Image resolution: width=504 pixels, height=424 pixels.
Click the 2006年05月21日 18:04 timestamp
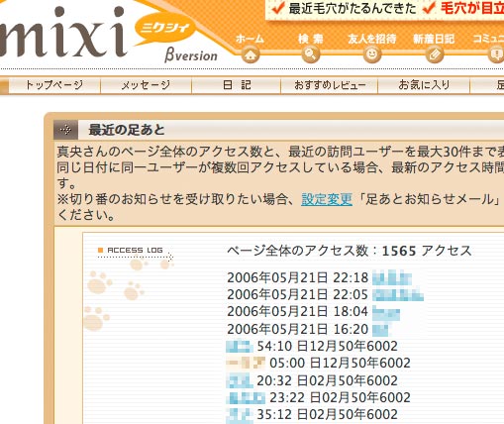[297, 312]
